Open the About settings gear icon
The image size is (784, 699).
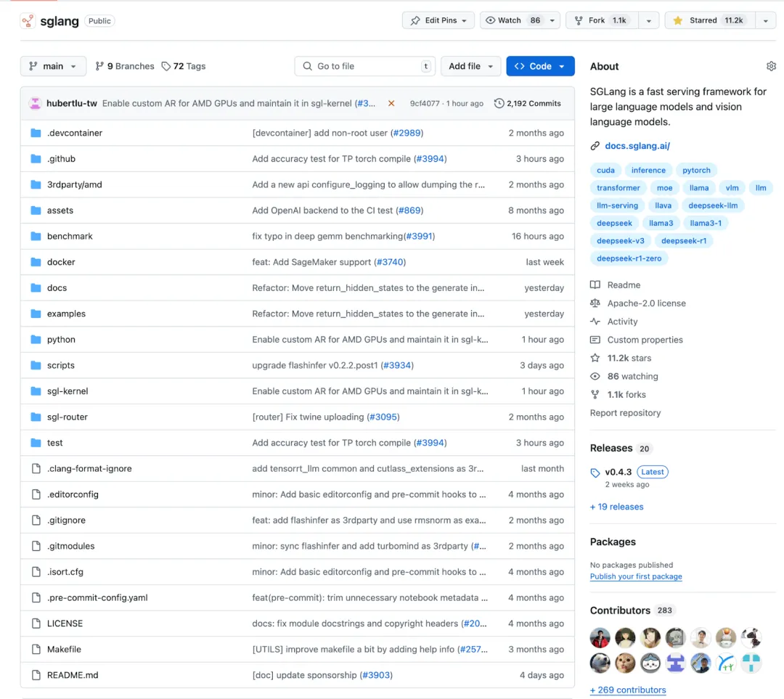[x=771, y=66]
